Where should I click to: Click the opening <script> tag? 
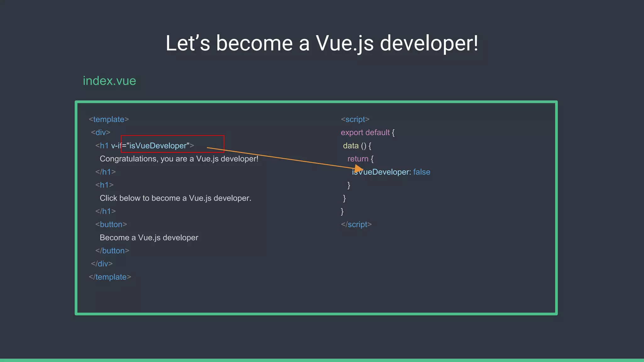(355, 119)
